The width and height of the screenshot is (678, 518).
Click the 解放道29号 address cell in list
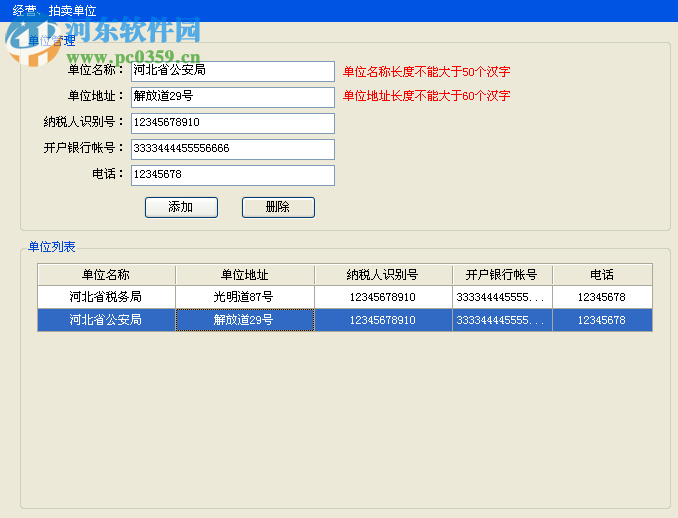coord(245,320)
